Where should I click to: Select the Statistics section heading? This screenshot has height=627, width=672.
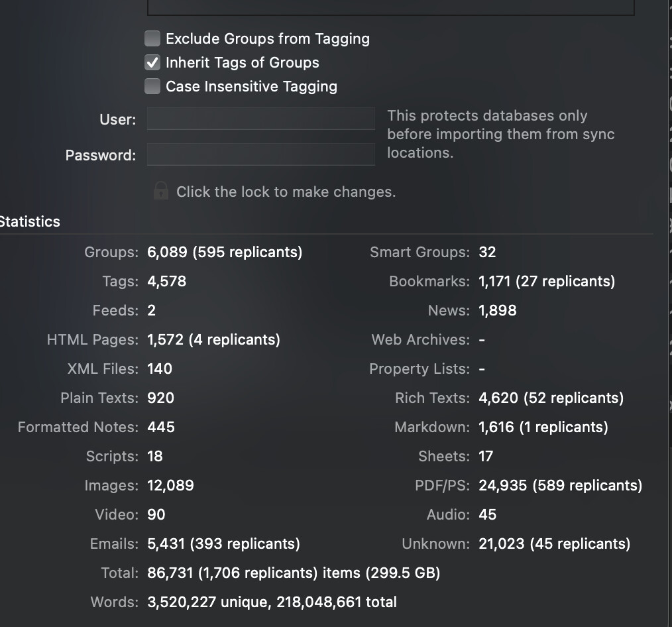(30, 221)
